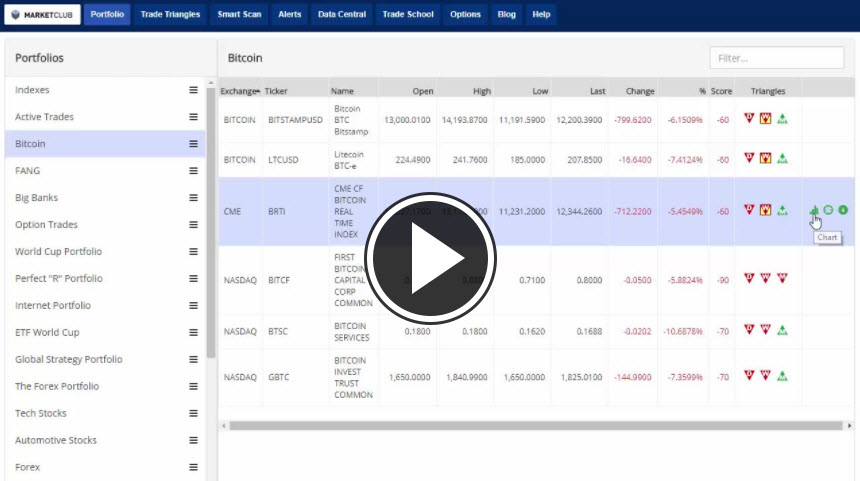Click daily triangle in BTSC row

pyautogui.click(x=749, y=330)
